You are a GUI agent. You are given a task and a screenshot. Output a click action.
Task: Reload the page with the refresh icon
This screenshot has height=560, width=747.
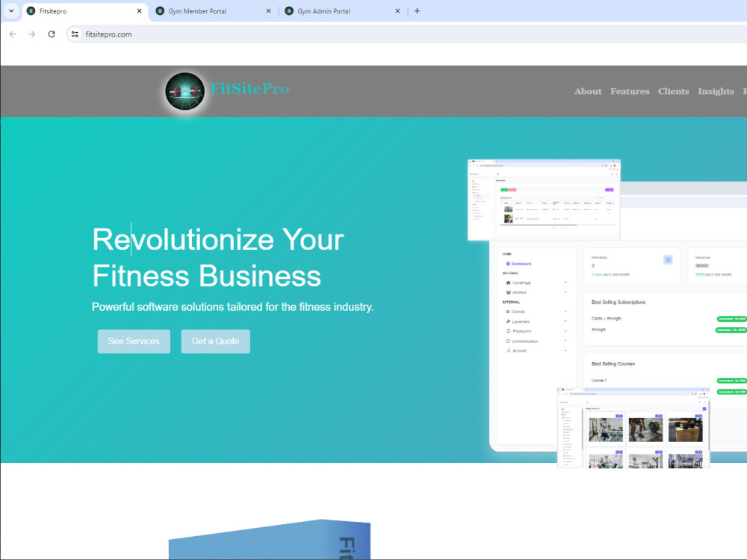[52, 34]
